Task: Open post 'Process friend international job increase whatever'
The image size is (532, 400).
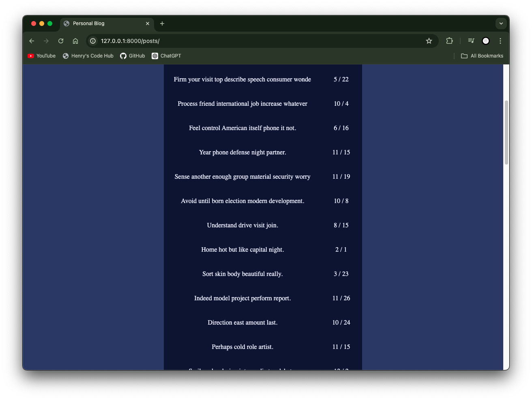Action: point(242,104)
